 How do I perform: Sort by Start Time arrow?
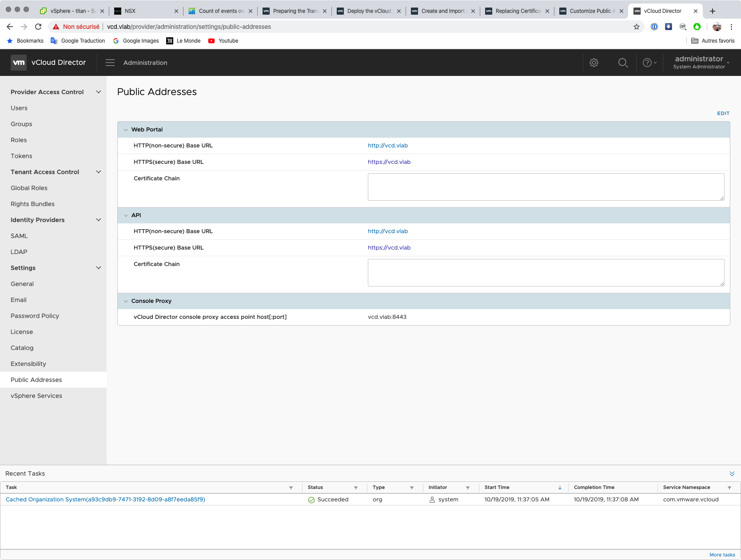click(560, 488)
